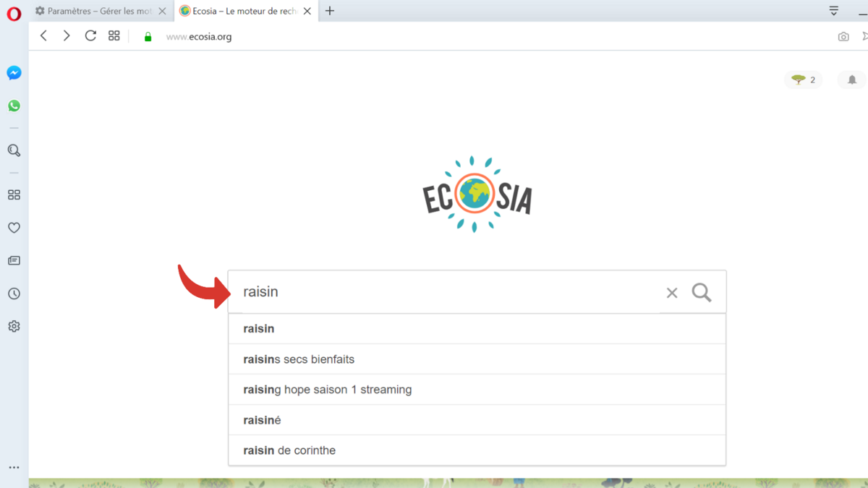Reload the Ecosia page
The image size is (868, 488).
(90, 35)
